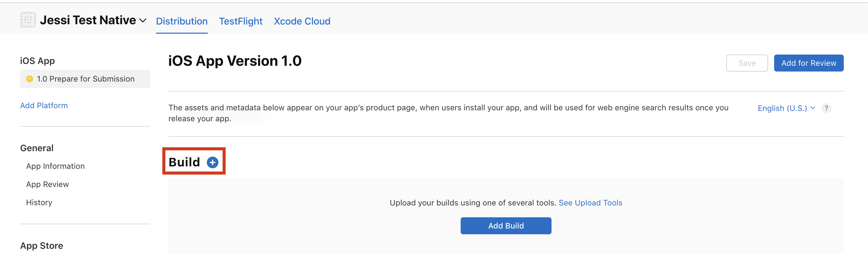Open History in the sidebar

click(39, 203)
